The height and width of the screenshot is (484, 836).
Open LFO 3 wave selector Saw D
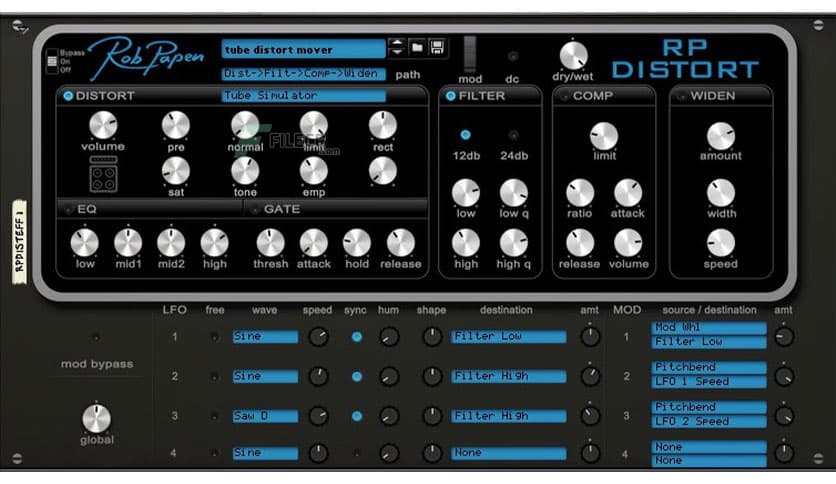click(x=265, y=416)
